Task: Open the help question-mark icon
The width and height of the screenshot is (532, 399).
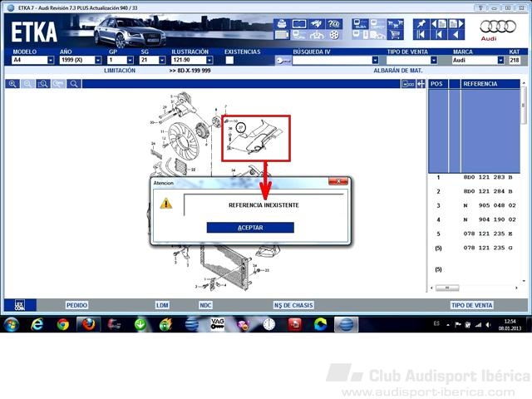Action: point(334,24)
